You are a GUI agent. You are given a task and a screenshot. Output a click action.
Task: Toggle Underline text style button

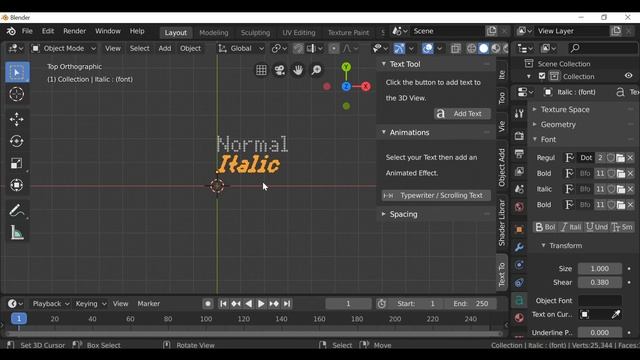[597, 227]
